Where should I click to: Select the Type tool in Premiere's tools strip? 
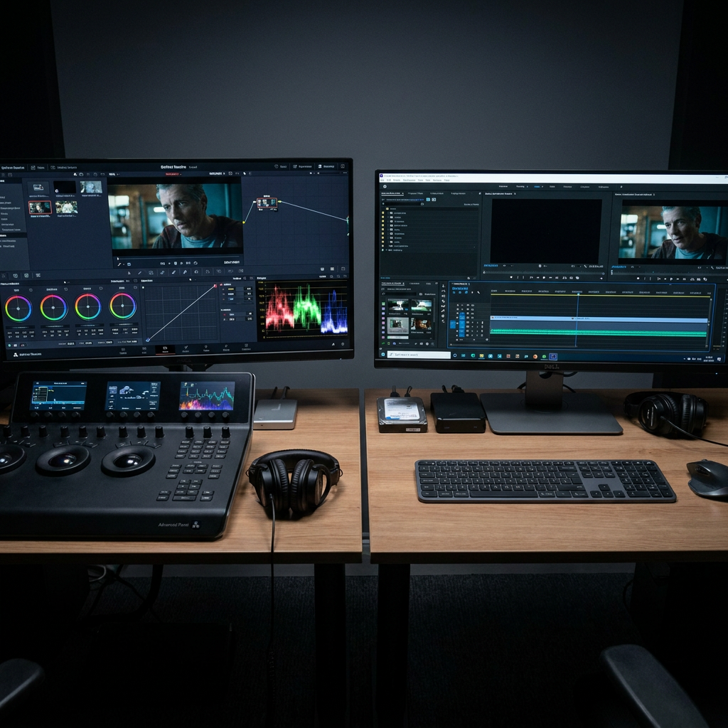pyautogui.click(x=444, y=321)
